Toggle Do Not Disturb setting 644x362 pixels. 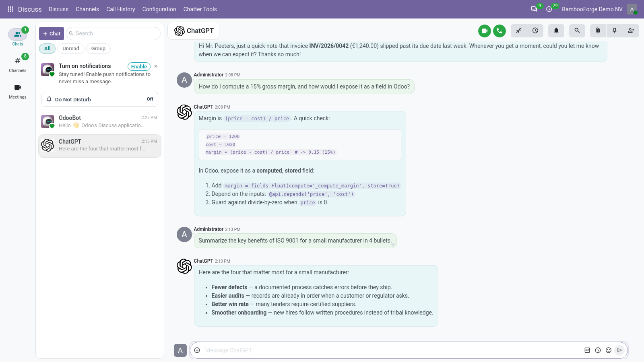pos(100,99)
